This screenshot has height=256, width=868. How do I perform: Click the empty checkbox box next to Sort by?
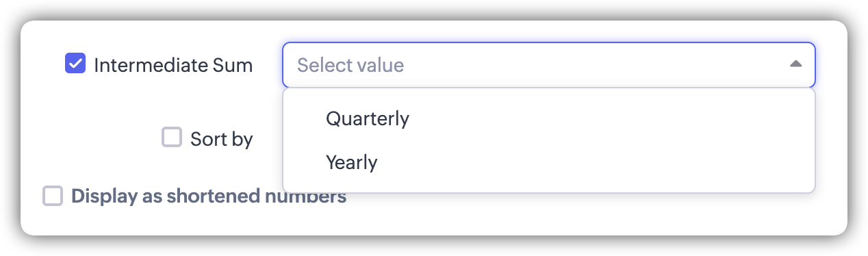coord(172,137)
